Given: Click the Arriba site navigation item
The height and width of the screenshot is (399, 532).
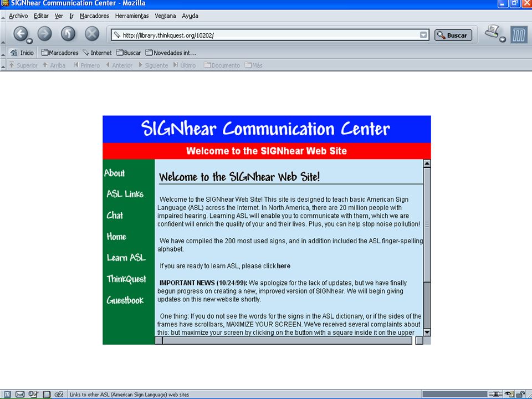Looking at the screenshot, I should pyautogui.click(x=54, y=65).
